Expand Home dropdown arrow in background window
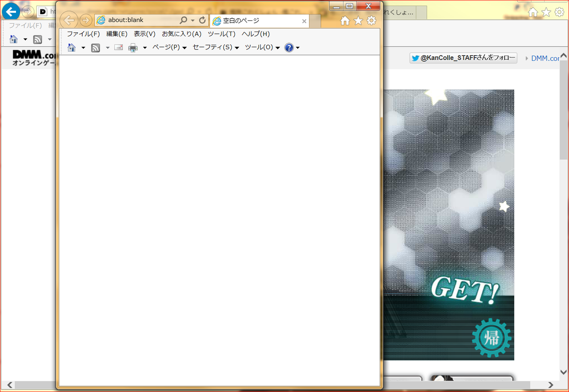The height and width of the screenshot is (392, 569). (x=25, y=40)
